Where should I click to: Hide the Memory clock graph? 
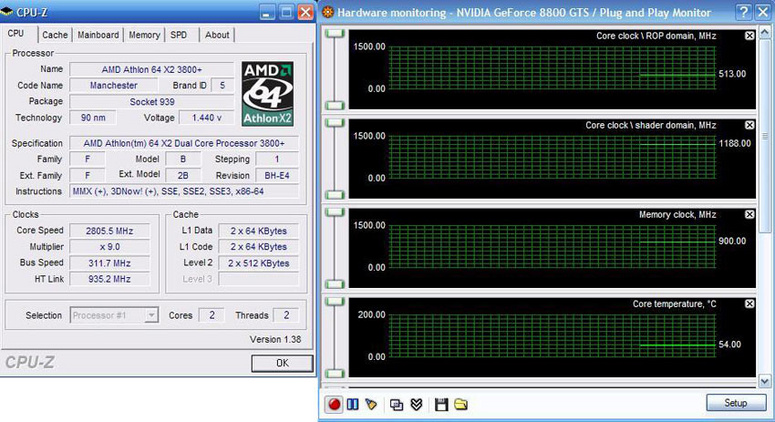click(x=750, y=214)
